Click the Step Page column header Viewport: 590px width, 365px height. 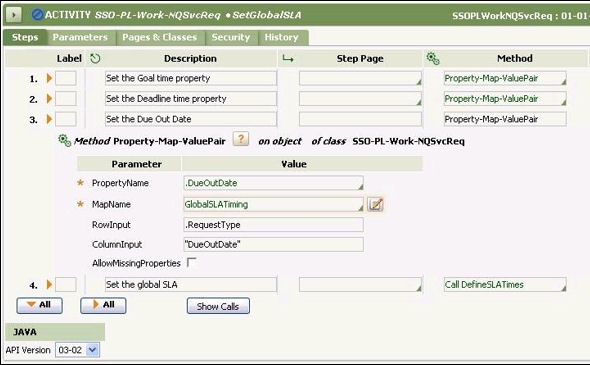(360, 59)
